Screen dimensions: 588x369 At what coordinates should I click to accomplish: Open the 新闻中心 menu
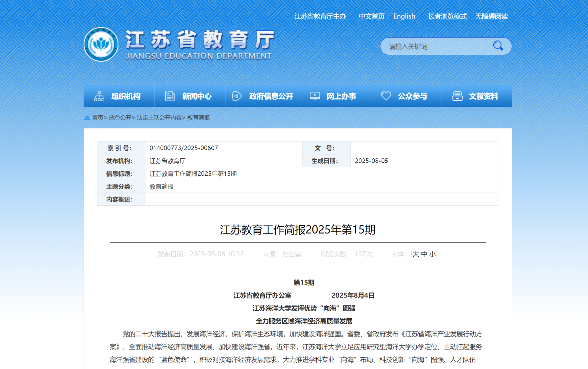point(197,96)
